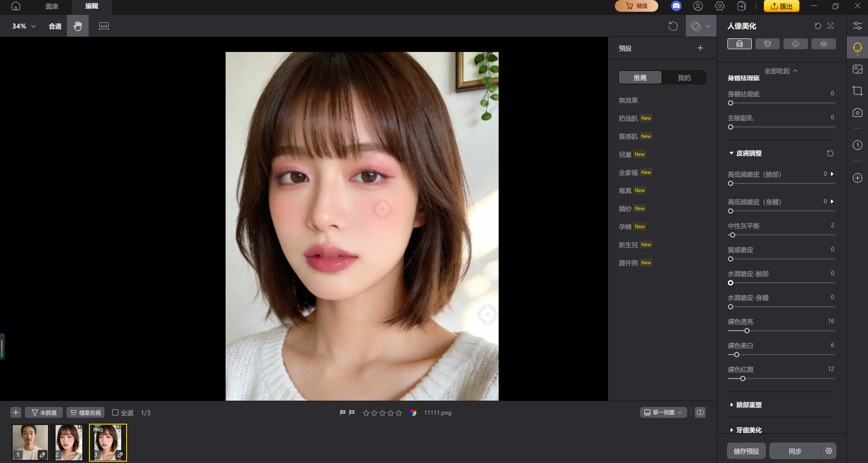Select the hand pan tool in the toolbar
The width and height of the screenshot is (868, 463).
[x=77, y=26]
